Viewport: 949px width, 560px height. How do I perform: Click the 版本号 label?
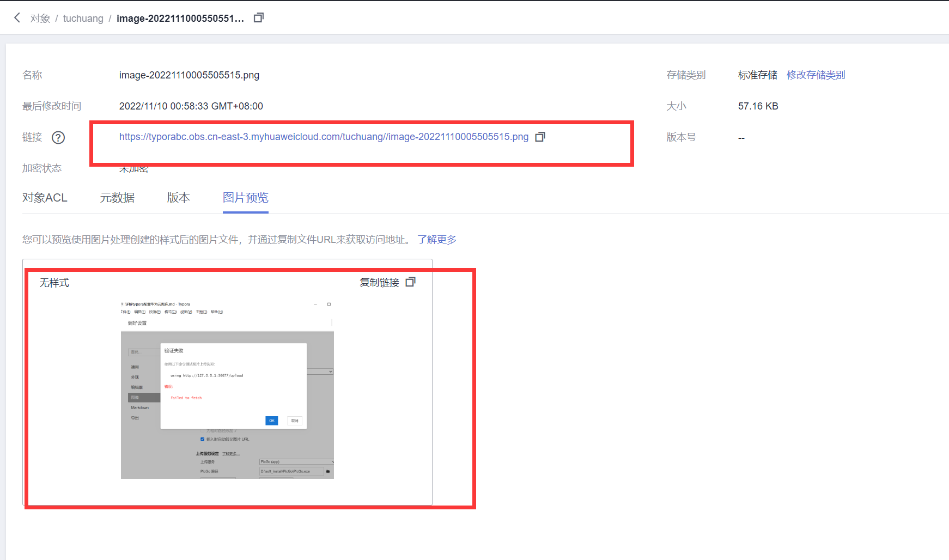point(681,137)
